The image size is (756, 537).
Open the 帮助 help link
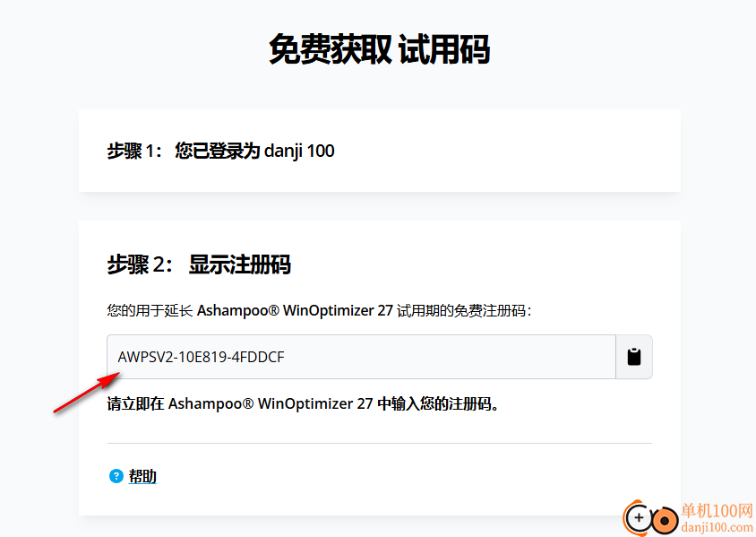point(142,476)
